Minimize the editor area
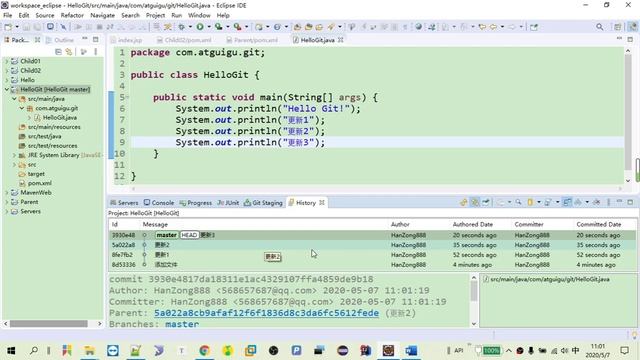The width and height of the screenshot is (640, 360). pyautogui.click(x=619, y=39)
